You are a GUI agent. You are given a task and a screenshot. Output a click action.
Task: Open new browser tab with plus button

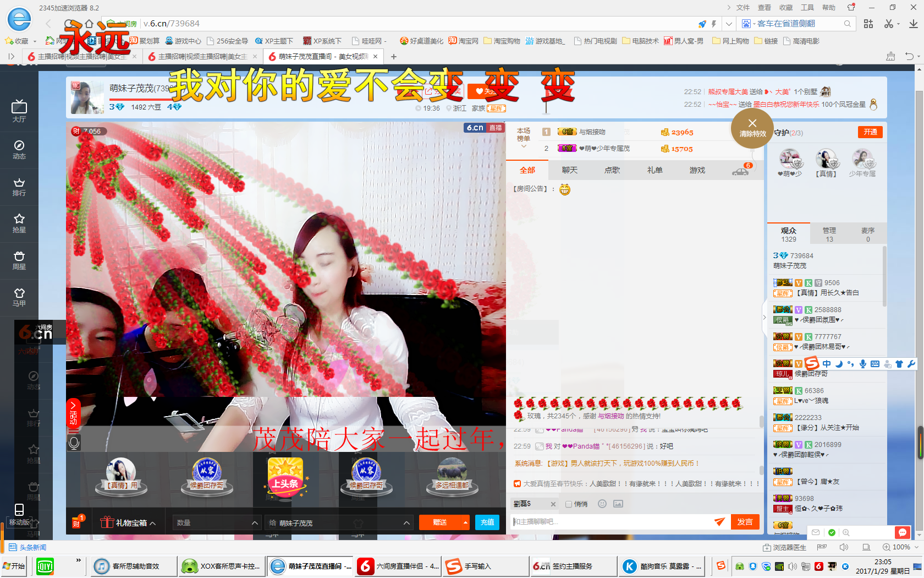pos(394,56)
